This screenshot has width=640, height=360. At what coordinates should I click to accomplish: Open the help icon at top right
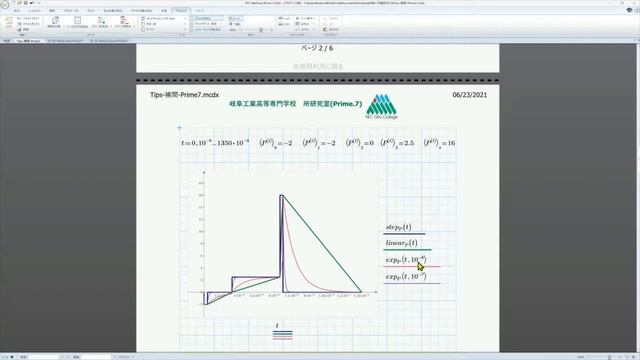pos(637,10)
